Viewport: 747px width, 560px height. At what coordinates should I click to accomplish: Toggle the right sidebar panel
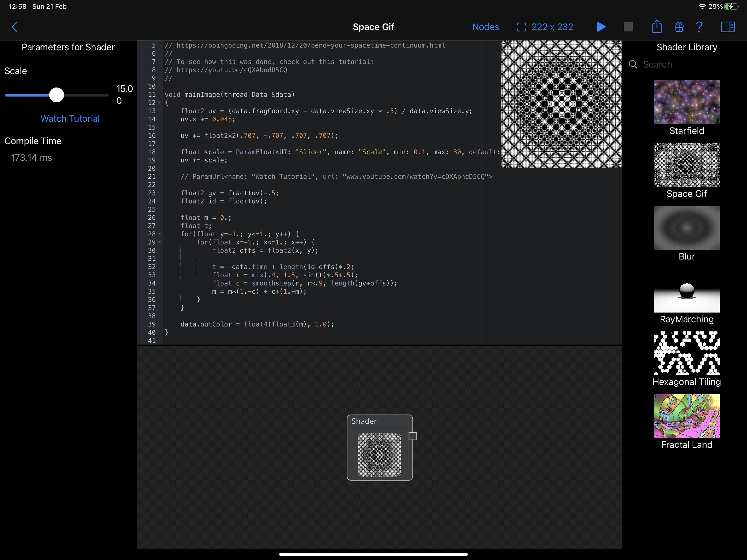coord(727,27)
